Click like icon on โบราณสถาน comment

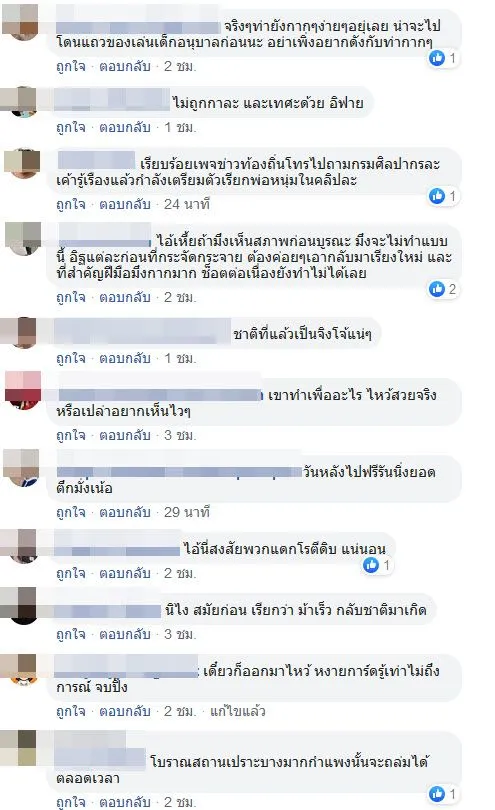point(437,793)
